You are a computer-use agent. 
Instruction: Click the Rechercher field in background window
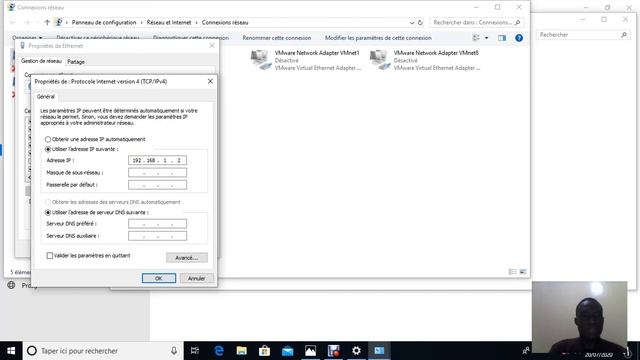583,35
